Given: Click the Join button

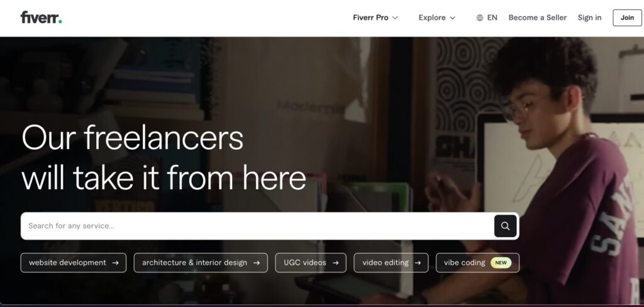Looking at the screenshot, I should (x=627, y=18).
